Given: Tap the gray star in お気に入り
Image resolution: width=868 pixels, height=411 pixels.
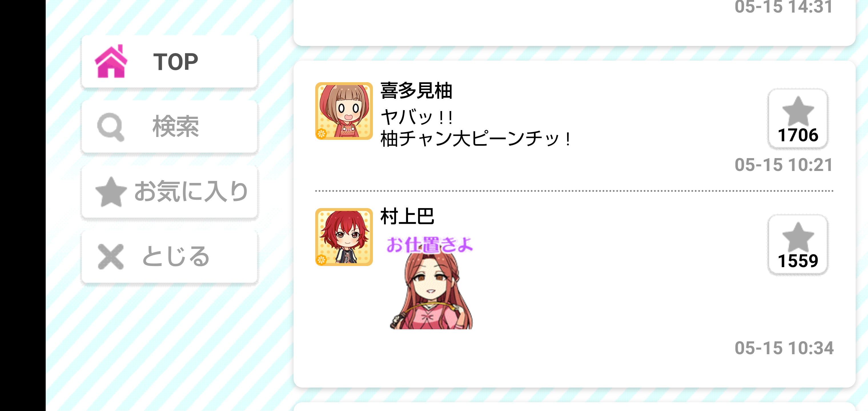Looking at the screenshot, I should pyautogui.click(x=111, y=191).
